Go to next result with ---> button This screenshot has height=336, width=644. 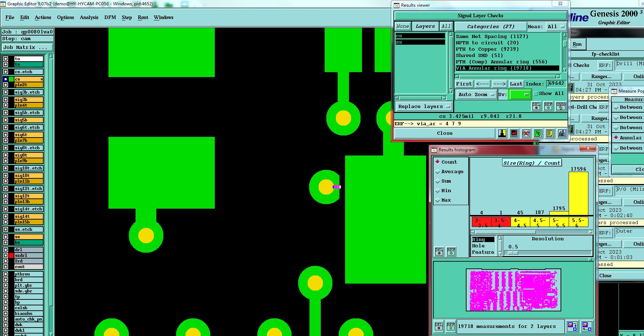pos(499,84)
